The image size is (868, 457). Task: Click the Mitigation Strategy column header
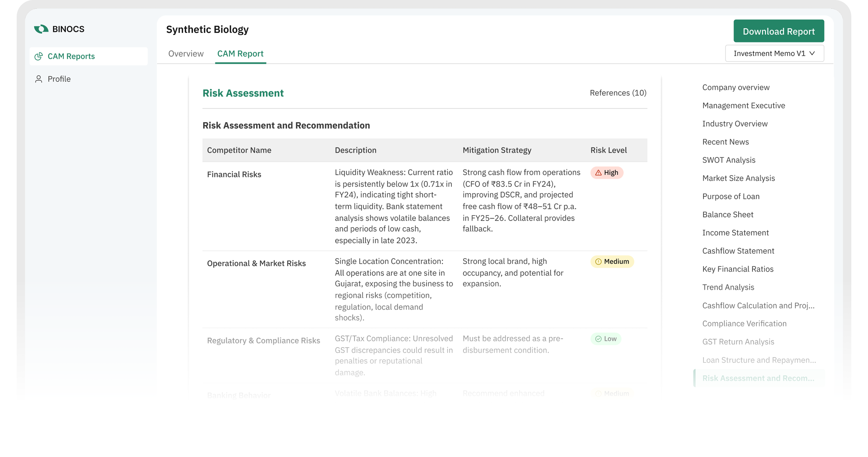point(497,150)
